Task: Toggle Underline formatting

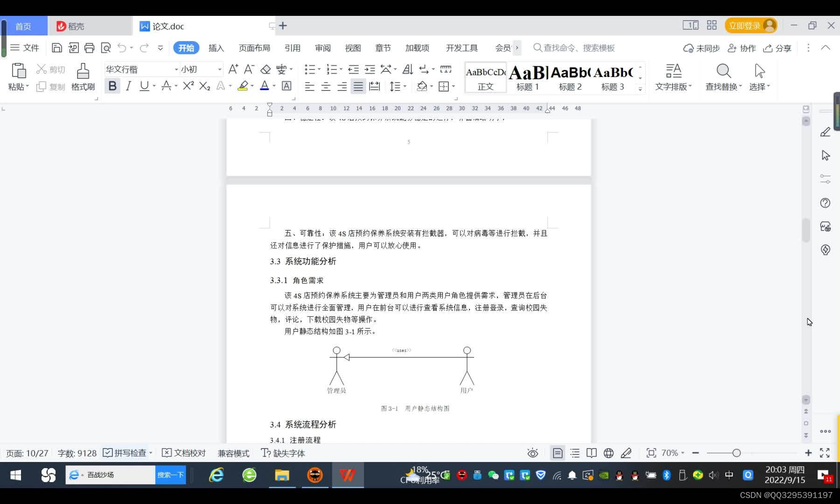Action: [x=144, y=86]
